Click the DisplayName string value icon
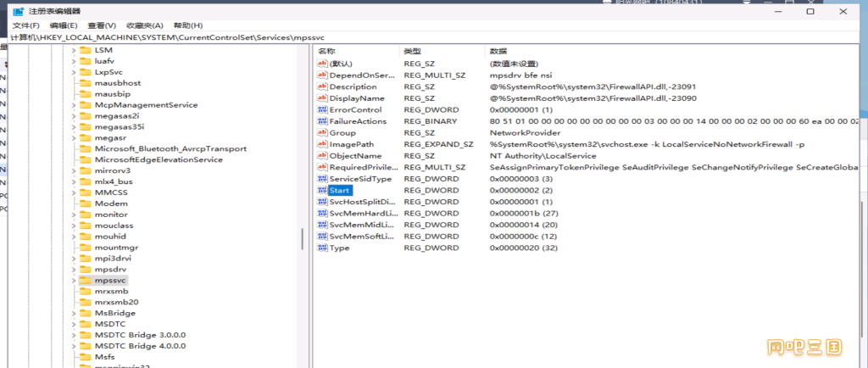Viewport: 868px width, 368px height. point(322,98)
